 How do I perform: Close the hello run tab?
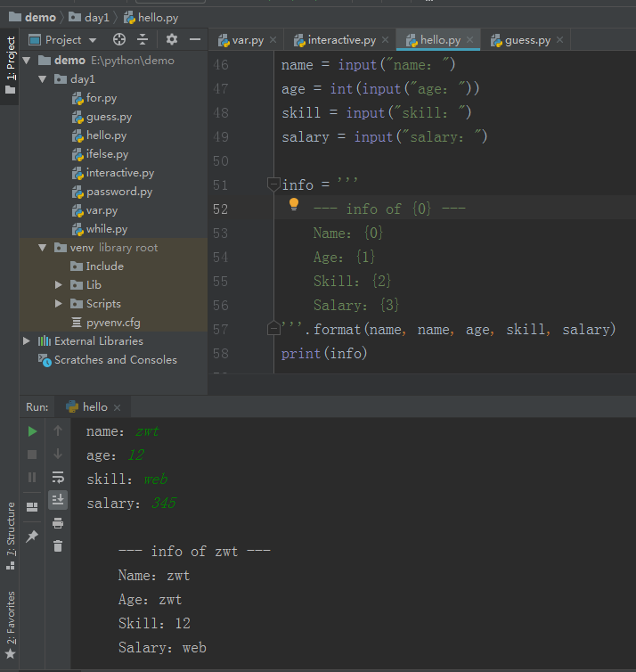[117, 407]
